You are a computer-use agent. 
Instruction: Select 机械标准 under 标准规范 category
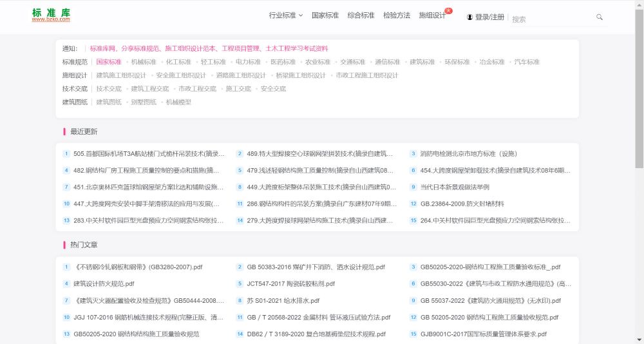pyautogui.click(x=144, y=62)
